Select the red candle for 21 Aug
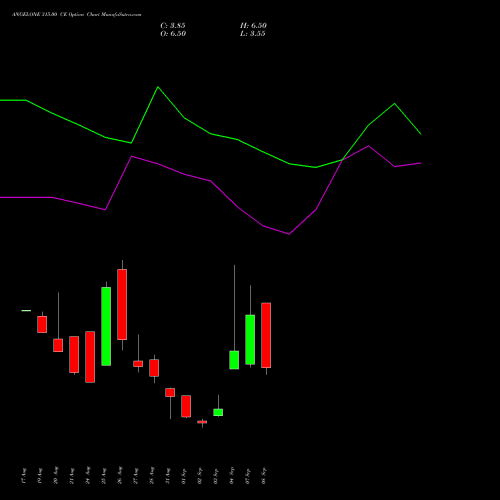This screenshot has width=500, height=500. (x=74, y=354)
